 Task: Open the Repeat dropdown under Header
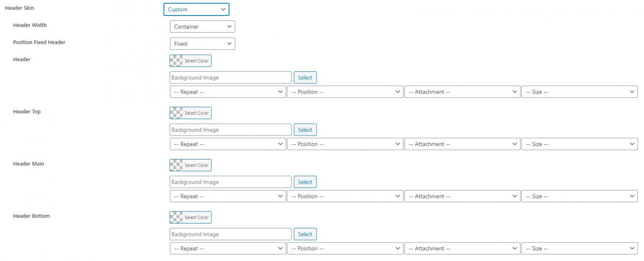pyautogui.click(x=228, y=91)
